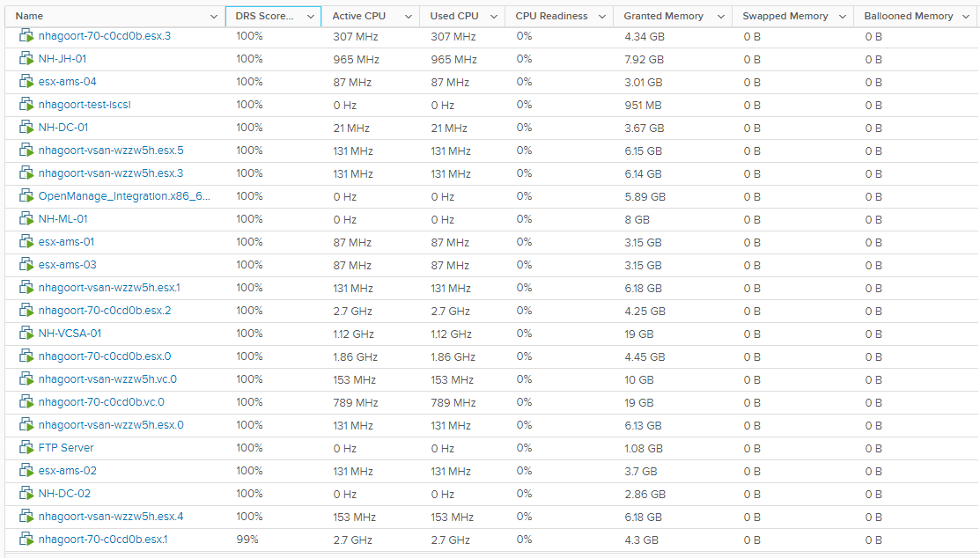Viewport: 980px width, 558px height.
Task: Open the Active CPU column dropdown
Action: pos(408,15)
